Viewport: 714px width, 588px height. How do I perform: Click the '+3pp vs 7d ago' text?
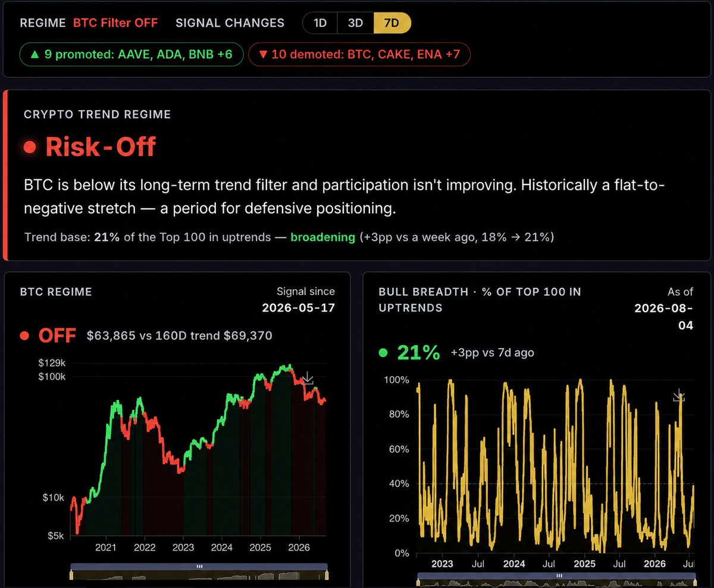(x=492, y=352)
